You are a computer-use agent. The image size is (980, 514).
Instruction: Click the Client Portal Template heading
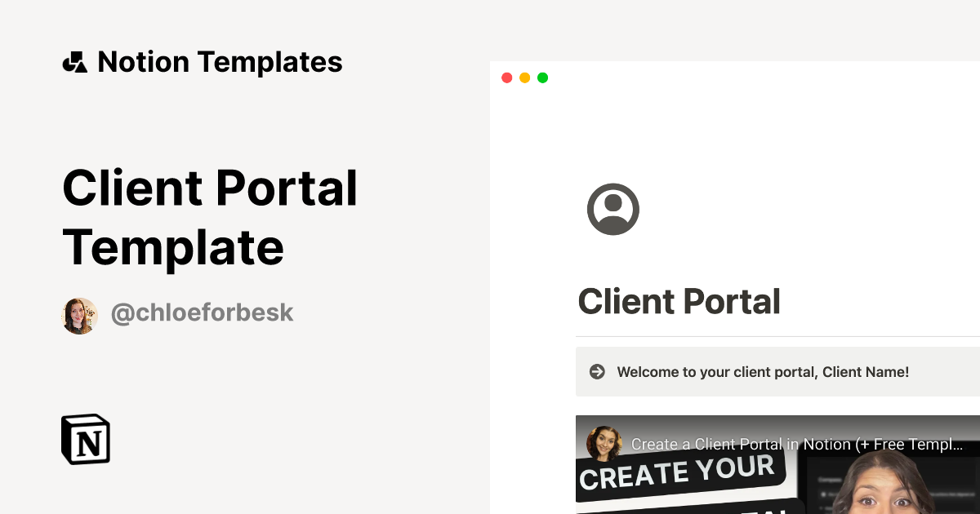tap(210, 217)
